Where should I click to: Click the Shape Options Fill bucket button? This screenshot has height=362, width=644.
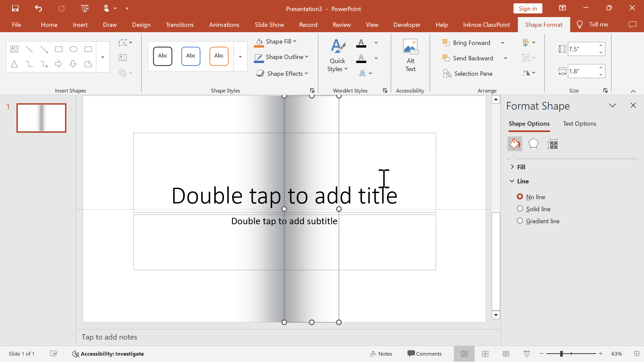[515, 144]
